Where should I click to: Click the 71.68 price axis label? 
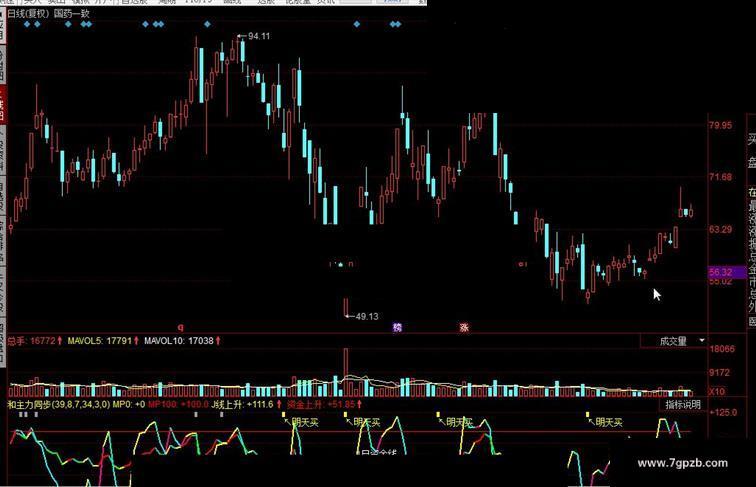click(720, 177)
